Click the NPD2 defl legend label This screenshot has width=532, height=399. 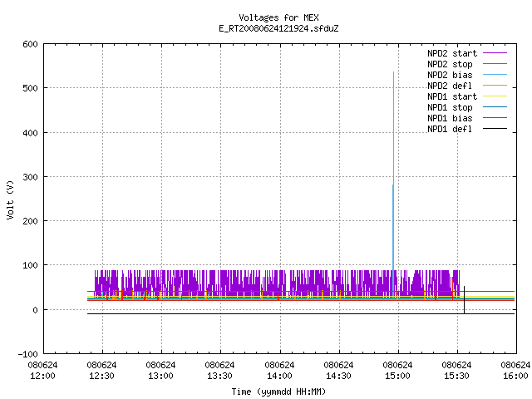(450, 86)
